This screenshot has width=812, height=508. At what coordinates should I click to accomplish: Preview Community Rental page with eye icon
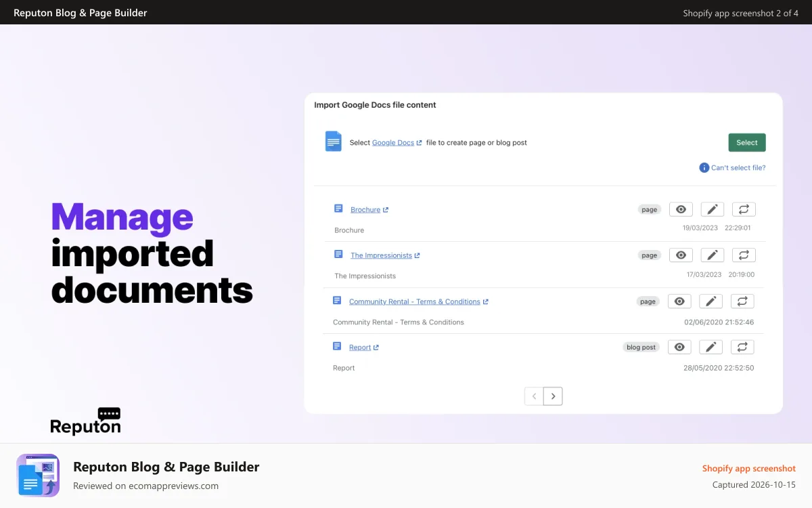pos(679,301)
